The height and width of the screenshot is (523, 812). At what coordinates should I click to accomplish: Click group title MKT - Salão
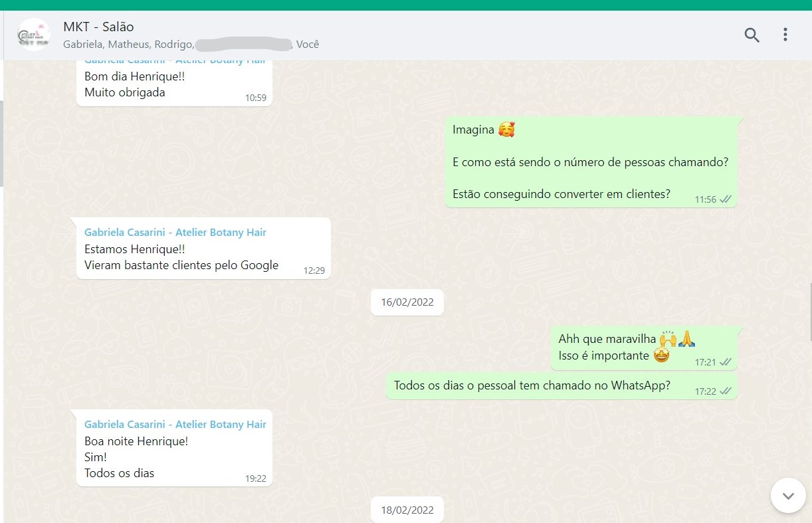coord(98,27)
